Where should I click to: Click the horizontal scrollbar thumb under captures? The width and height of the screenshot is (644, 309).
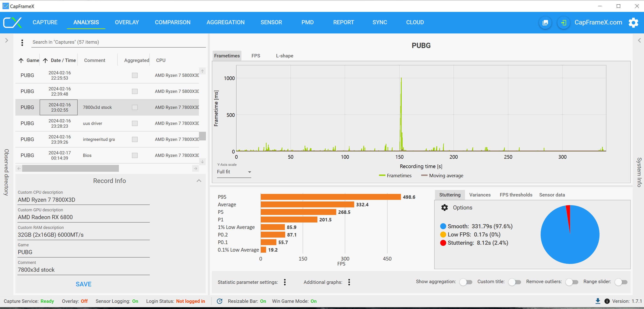[71, 169]
